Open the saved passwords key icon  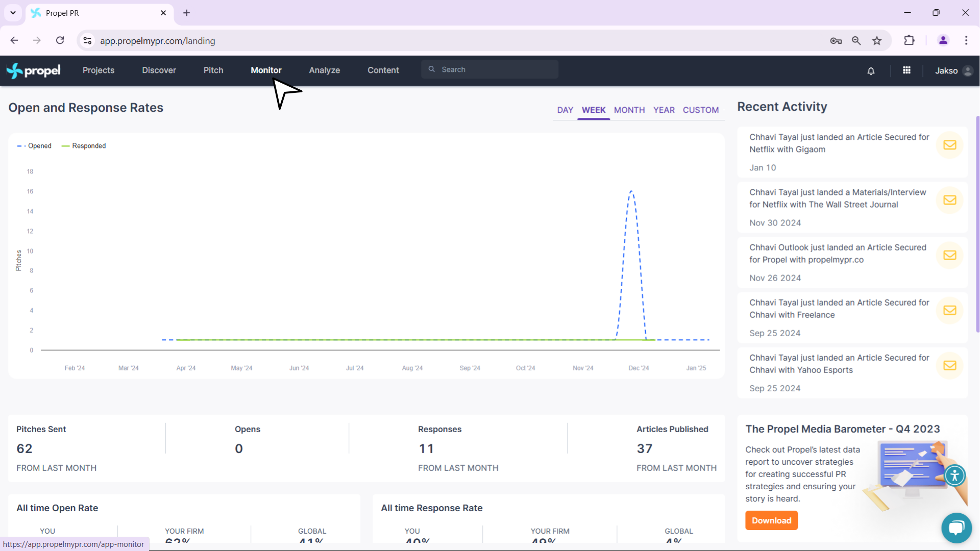[836, 41]
